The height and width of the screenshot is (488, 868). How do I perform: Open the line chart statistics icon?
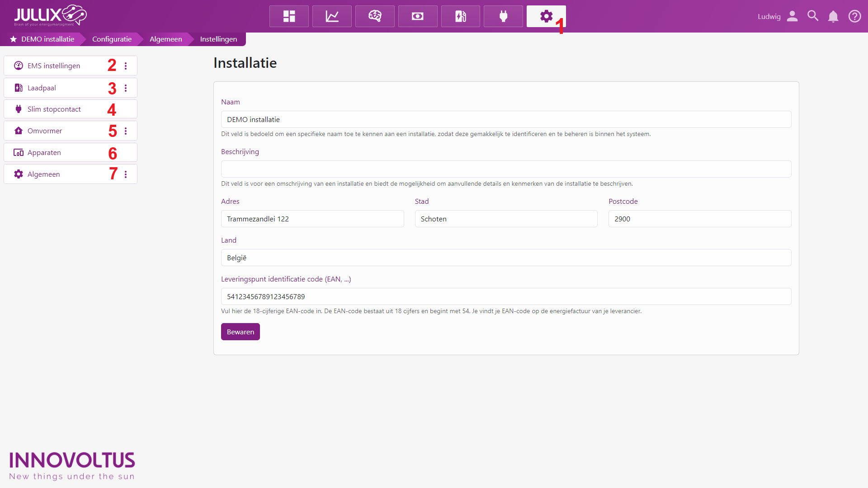coord(332,16)
